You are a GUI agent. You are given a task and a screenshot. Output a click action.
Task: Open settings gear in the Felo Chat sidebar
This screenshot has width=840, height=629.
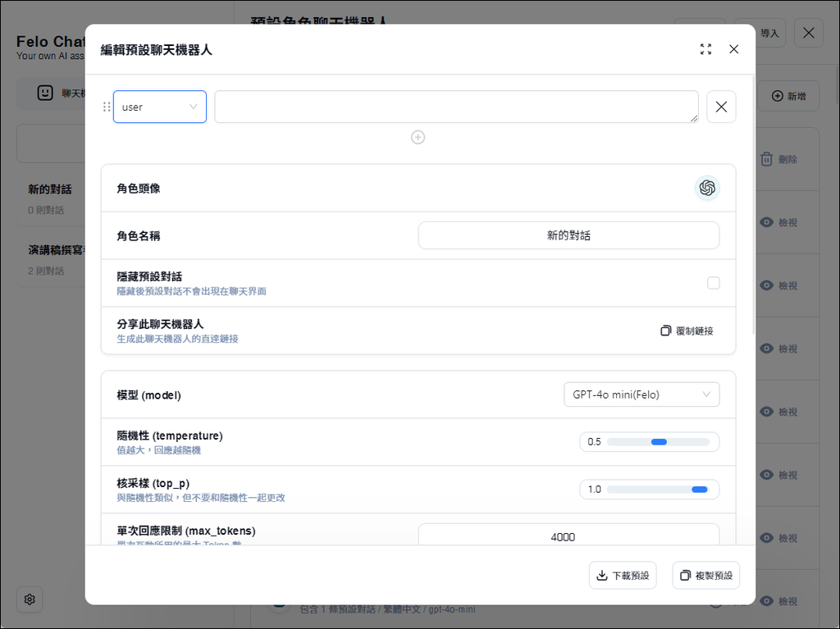pos(30,599)
